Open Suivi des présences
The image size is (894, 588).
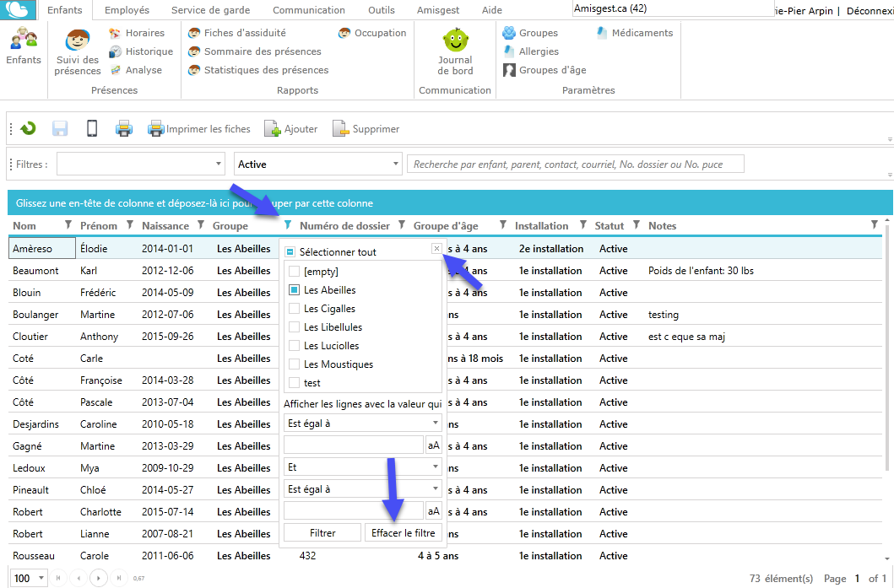[x=78, y=52]
